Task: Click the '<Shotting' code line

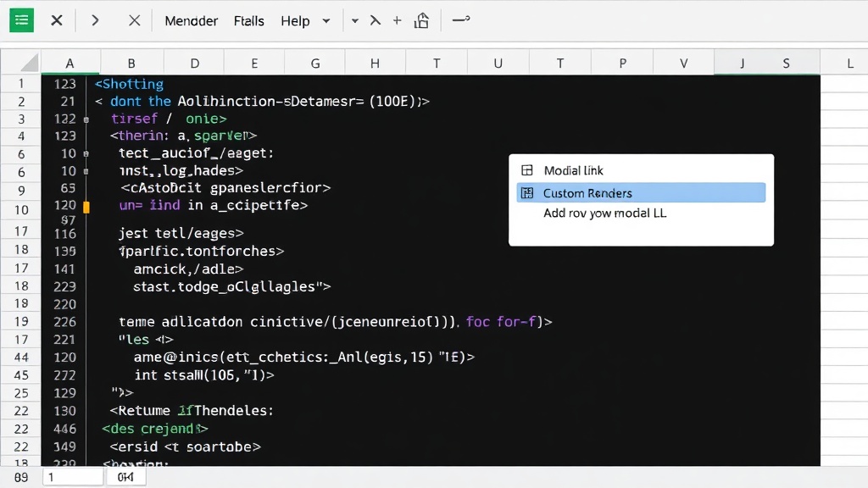Action: (x=129, y=84)
